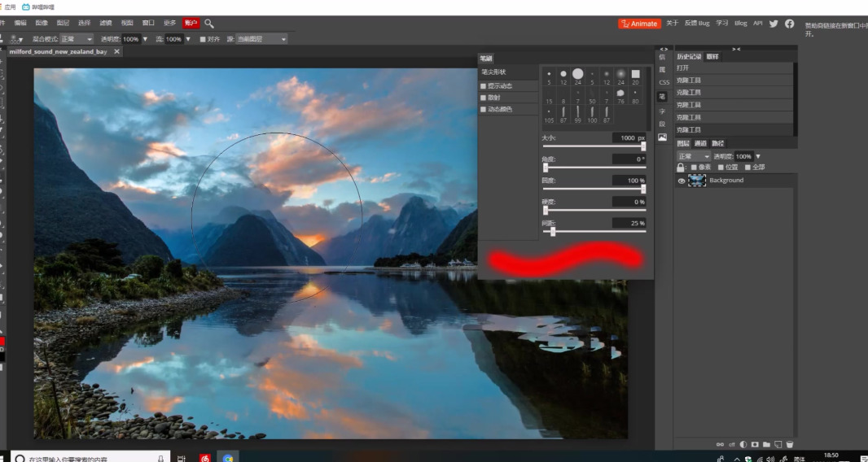The width and height of the screenshot is (868, 462).
Task: Check the 像素 lock pixels checkbox
Action: point(694,167)
